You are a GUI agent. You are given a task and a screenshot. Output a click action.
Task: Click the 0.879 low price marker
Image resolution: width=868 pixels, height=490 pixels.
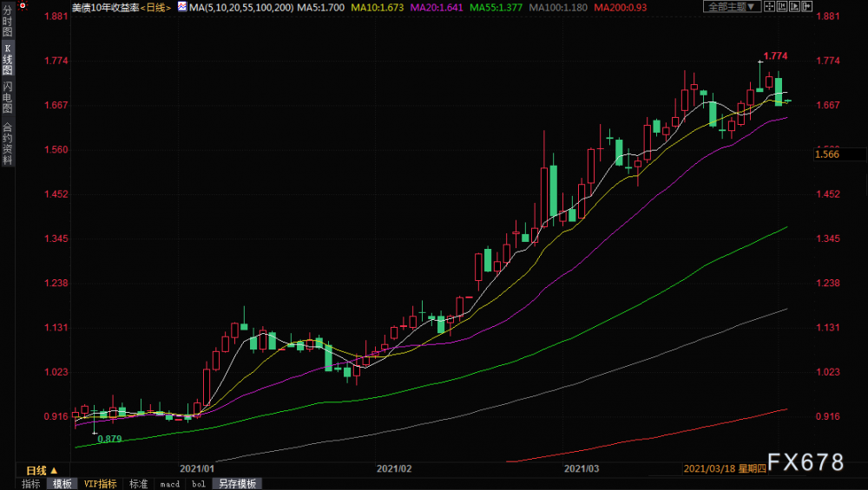(109, 439)
